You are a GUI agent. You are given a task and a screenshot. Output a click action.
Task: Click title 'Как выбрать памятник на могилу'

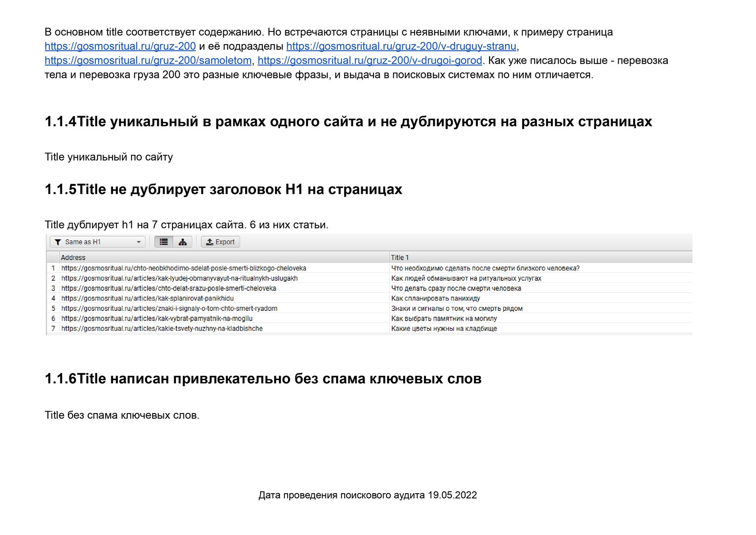pyautogui.click(x=444, y=319)
